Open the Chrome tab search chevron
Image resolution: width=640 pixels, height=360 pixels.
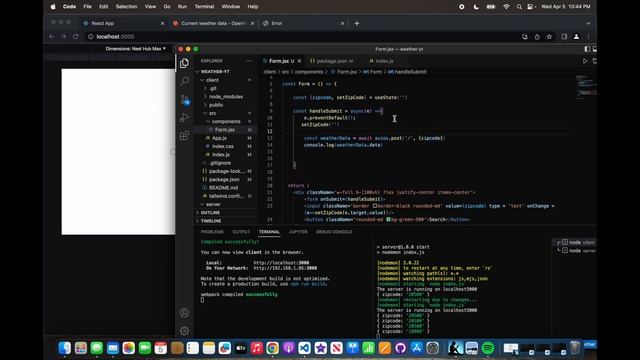(588, 23)
